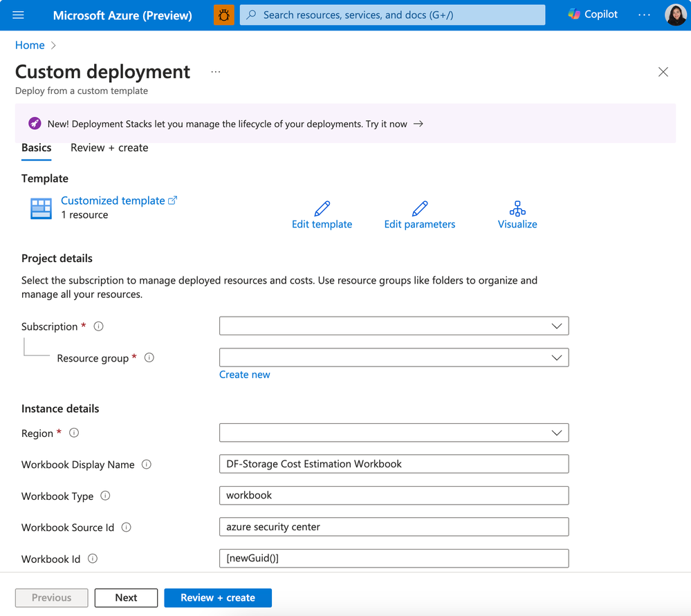The height and width of the screenshot is (616, 691).
Task: Click the Next button
Action: pyautogui.click(x=126, y=597)
